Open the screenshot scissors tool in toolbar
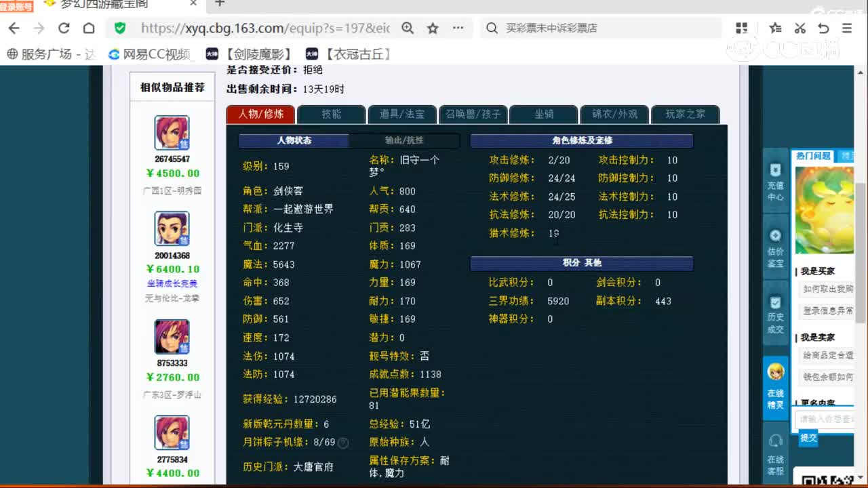 coord(800,28)
